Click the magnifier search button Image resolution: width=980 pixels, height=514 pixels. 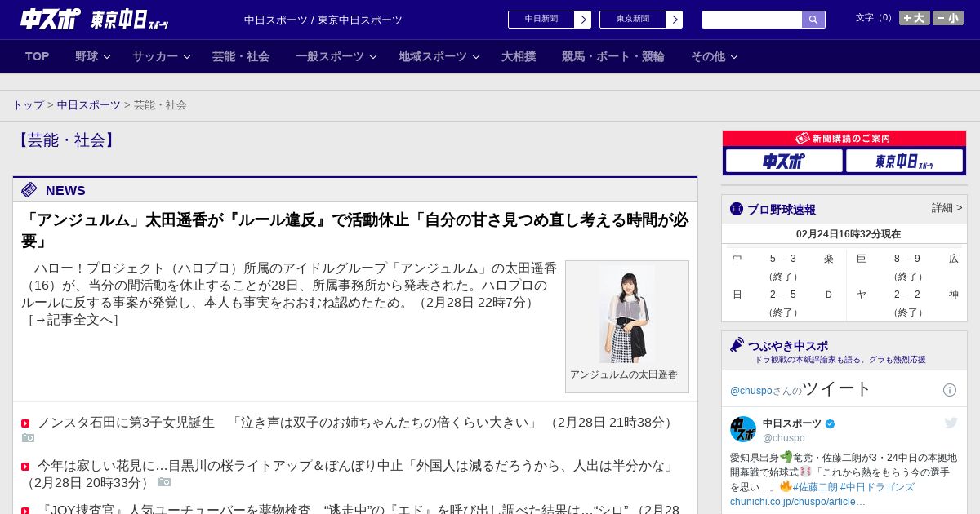(x=813, y=20)
